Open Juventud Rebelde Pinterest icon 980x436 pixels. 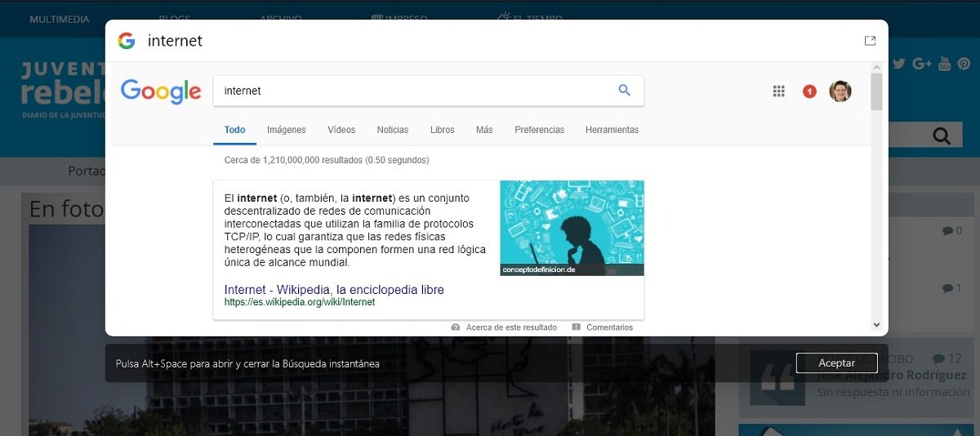(x=965, y=63)
